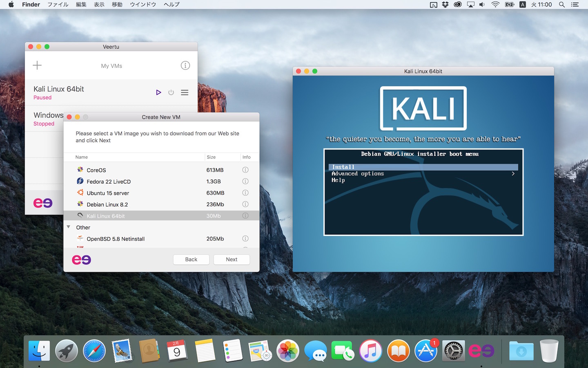Show info for the Kali Linux 64bit image
The image size is (588, 368).
245,215
